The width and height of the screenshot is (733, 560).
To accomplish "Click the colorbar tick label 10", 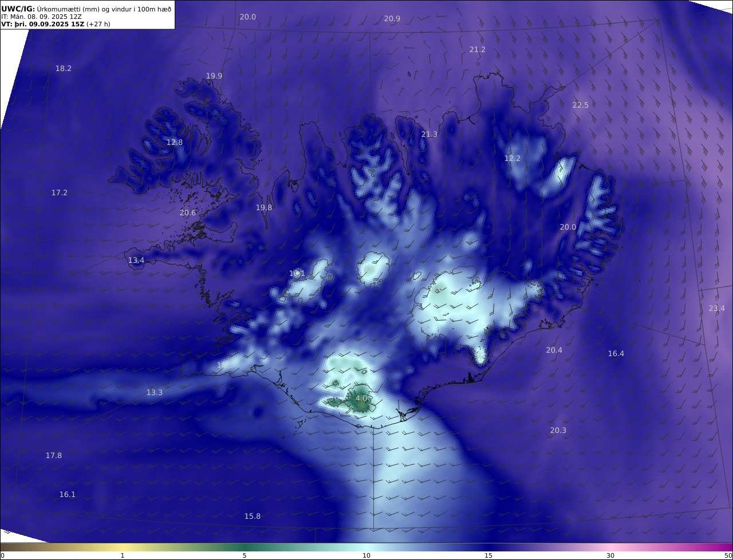I will (x=366, y=555).
